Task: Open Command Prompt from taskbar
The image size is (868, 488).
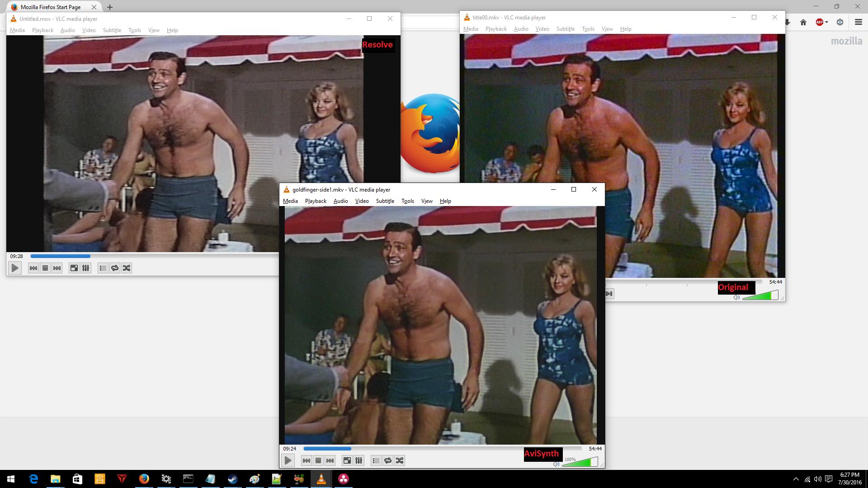Action: click(x=188, y=479)
